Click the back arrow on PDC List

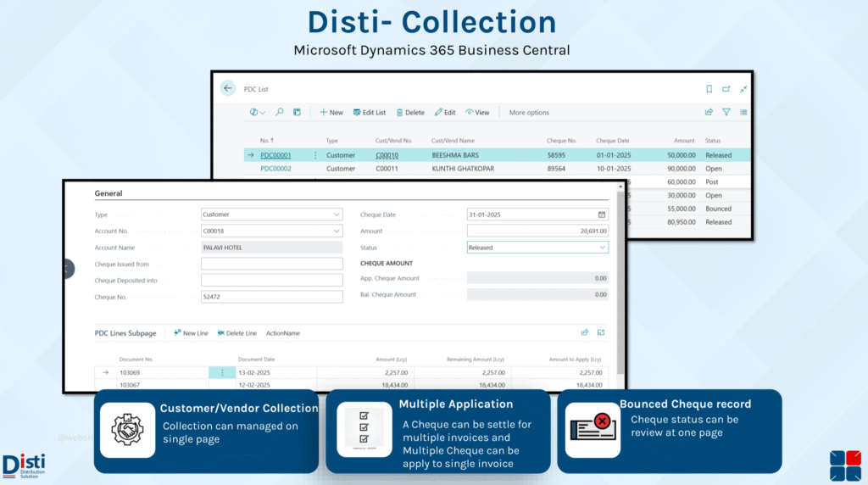227,88
